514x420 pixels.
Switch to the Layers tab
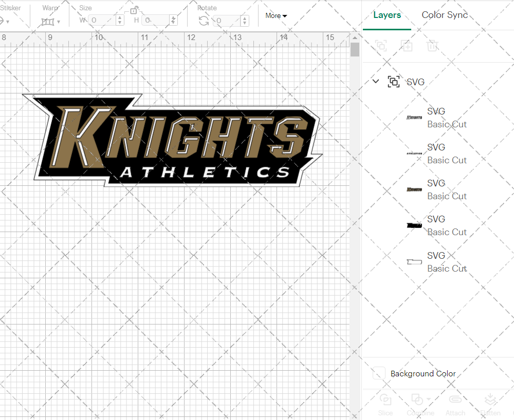coord(387,15)
